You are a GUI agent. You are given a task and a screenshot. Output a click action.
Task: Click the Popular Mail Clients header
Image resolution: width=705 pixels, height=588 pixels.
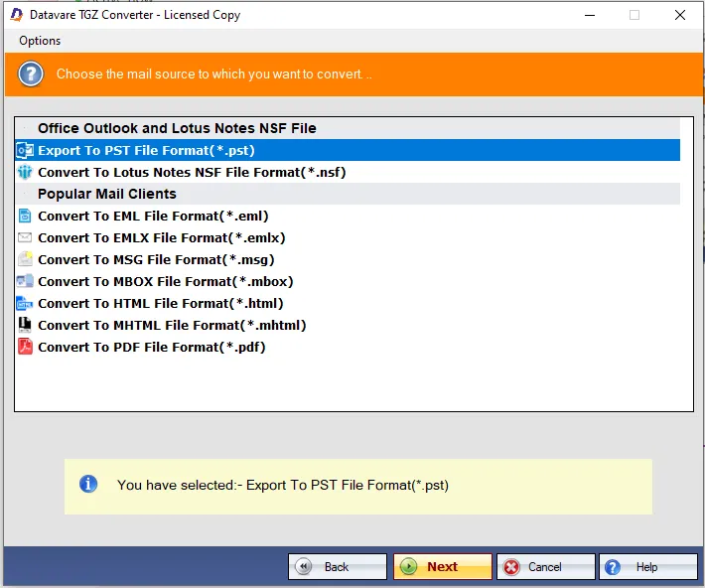pyautogui.click(x=348, y=194)
